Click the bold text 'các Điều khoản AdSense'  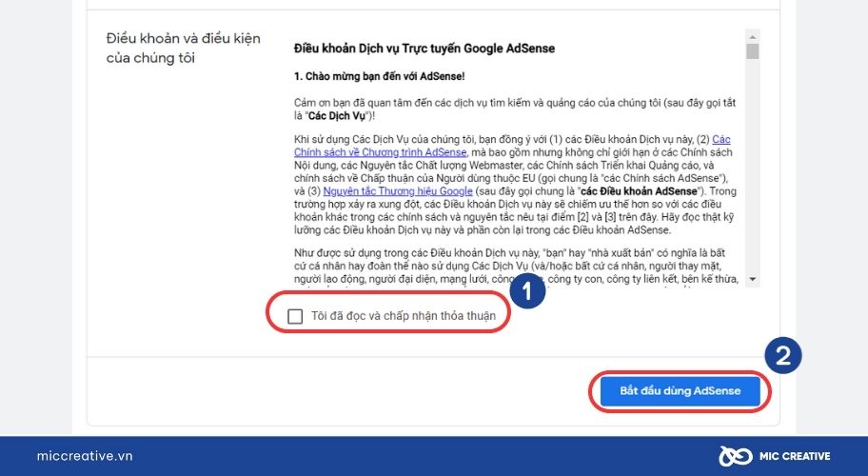pyautogui.click(x=640, y=191)
